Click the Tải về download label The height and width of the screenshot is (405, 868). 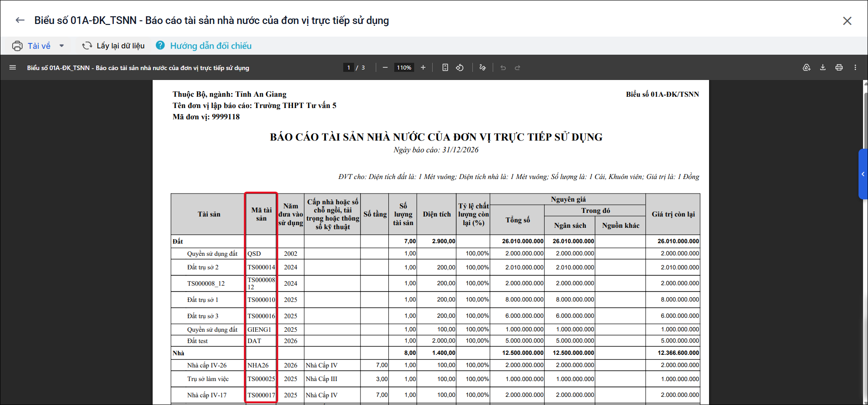pos(39,46)
